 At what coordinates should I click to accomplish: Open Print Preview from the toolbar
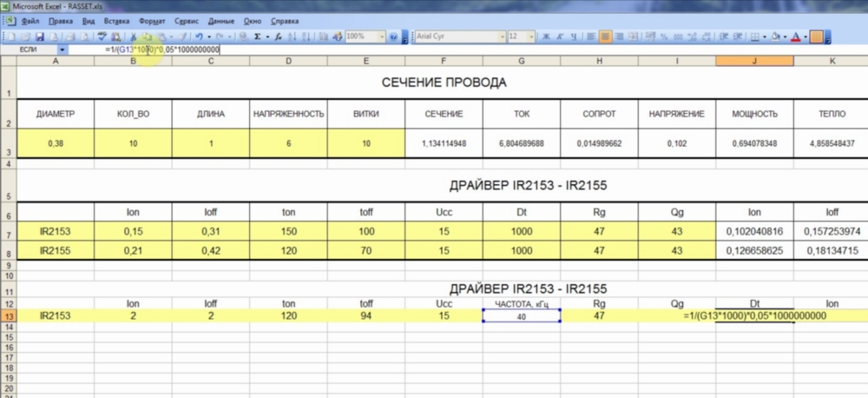(84, 36)
